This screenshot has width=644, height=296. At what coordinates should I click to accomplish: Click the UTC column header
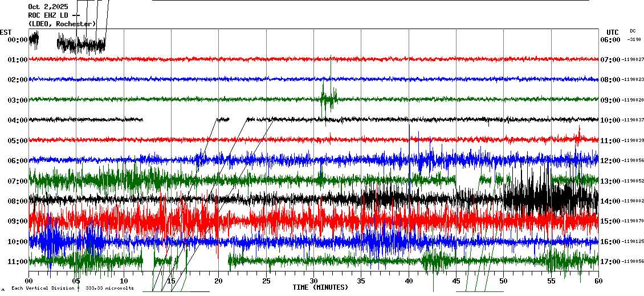[612, 32]
